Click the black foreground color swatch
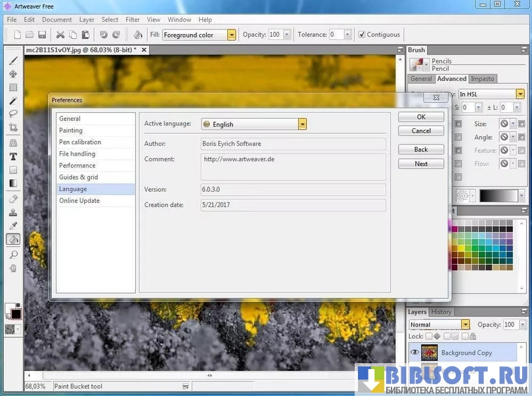This screenshot has width=532, height=396. pos(16,314)
